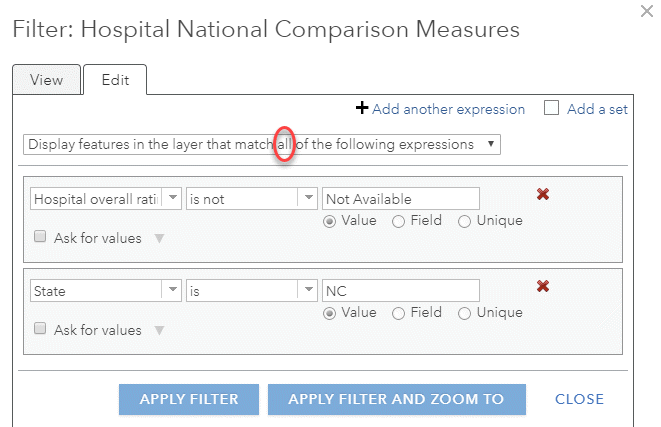
Task: Expand Ask for values arrow in State expression
Action: click(159, 330)
